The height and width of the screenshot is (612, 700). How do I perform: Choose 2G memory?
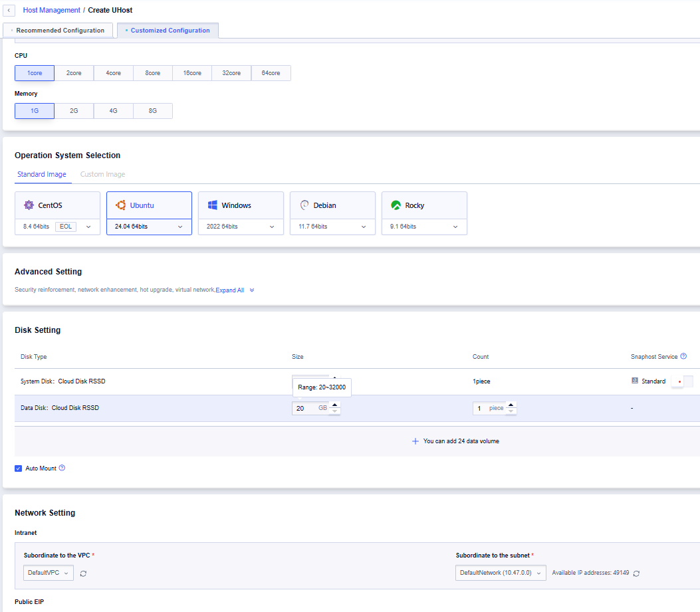[x=74, y=111]
